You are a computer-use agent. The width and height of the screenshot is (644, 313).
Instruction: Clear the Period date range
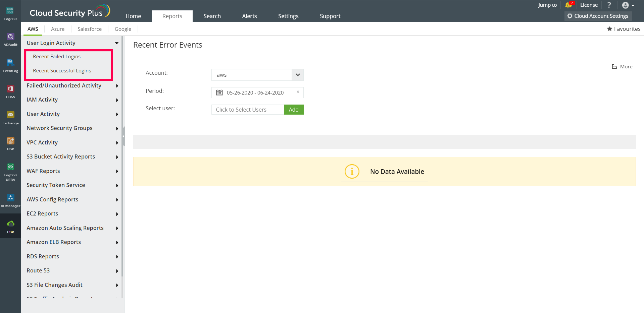pos(298,91)
